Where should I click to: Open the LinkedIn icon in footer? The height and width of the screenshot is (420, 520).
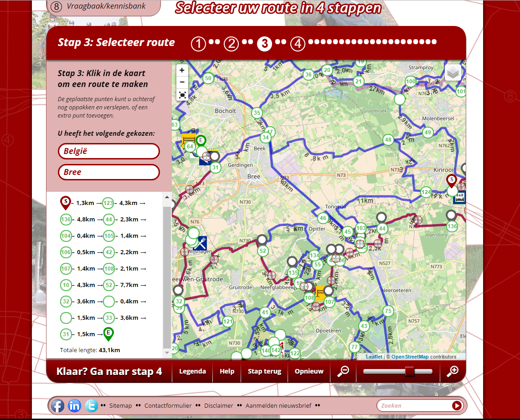click(74, 405)
